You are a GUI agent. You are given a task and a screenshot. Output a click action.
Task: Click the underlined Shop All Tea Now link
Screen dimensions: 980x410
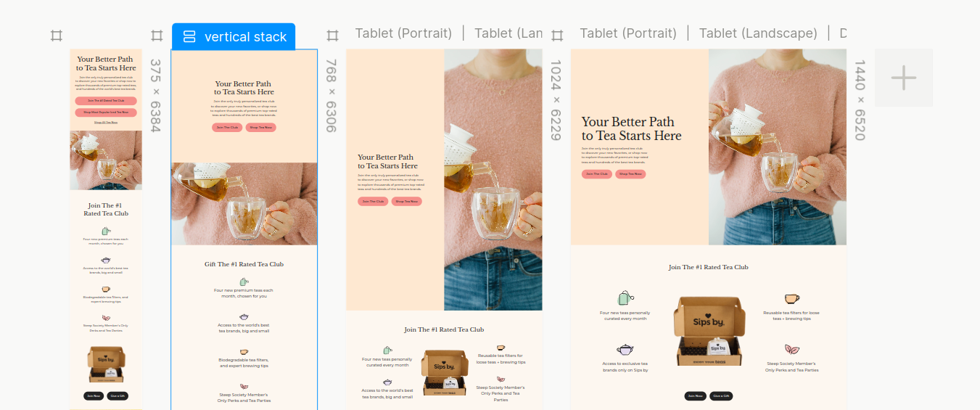(x=106, y=123)
